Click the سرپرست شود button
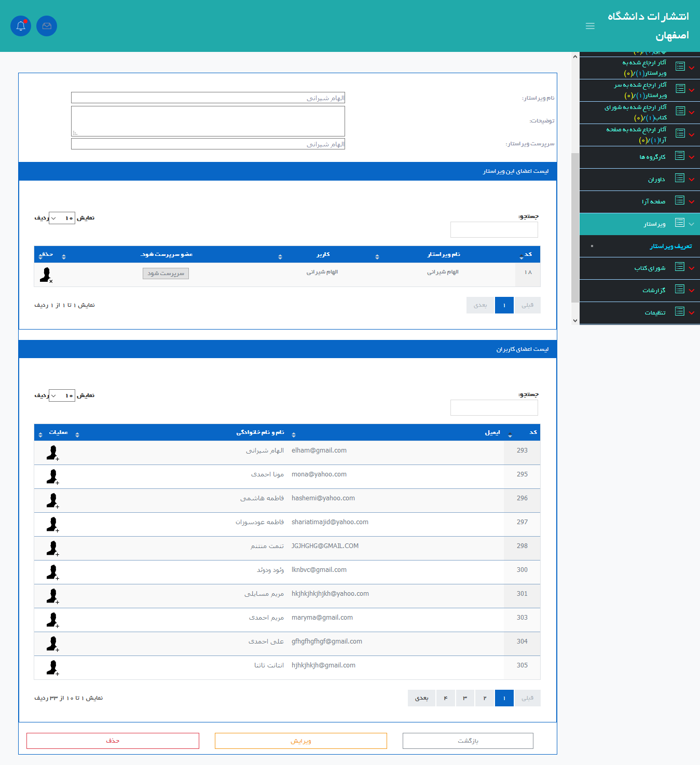Screen dimensions: 700x765 pyautogui.click(x=166, y=274)
